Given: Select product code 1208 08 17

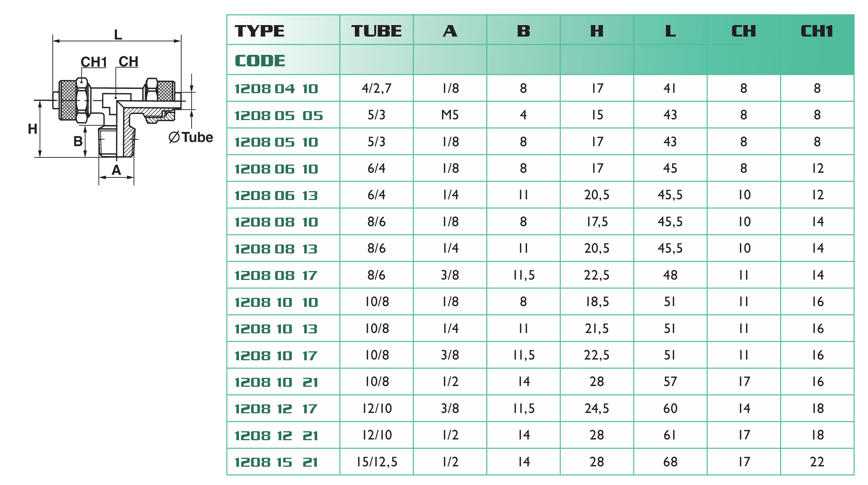Looking at the screenshot, I should pos(276,275).
